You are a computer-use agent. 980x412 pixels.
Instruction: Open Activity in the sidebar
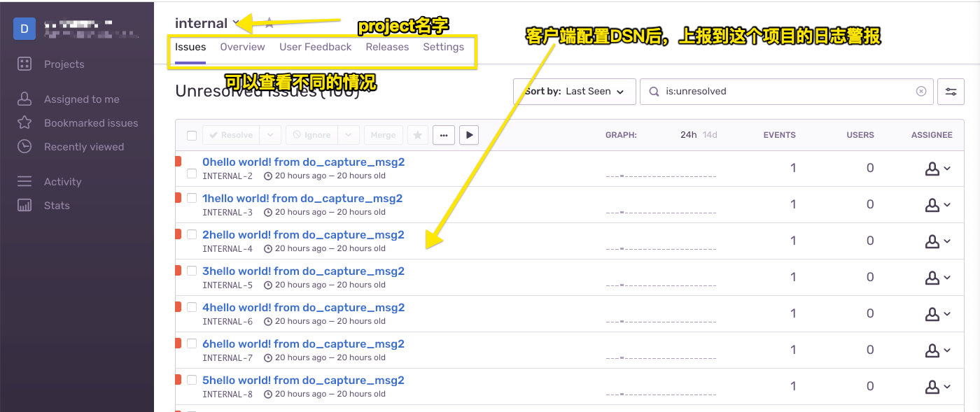62,182
